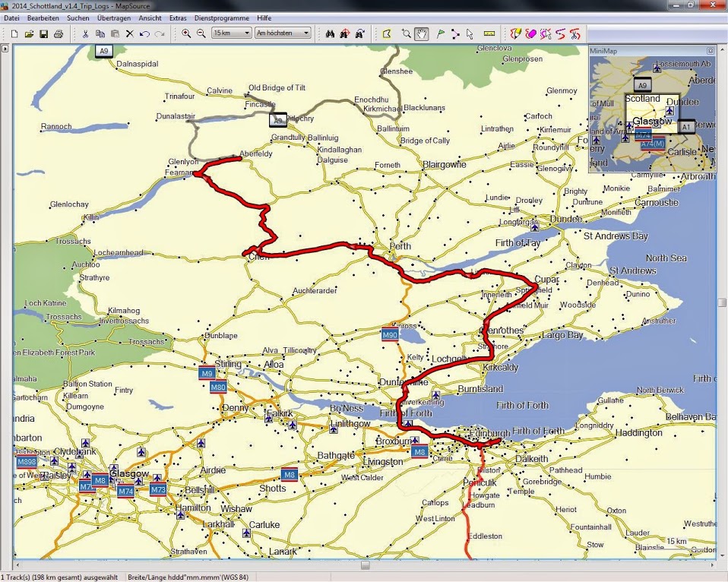The width and height of the screenshot is (728, 582).
Task: Open the 15 km zoom scale dropdown
Action: click(232, 33)
